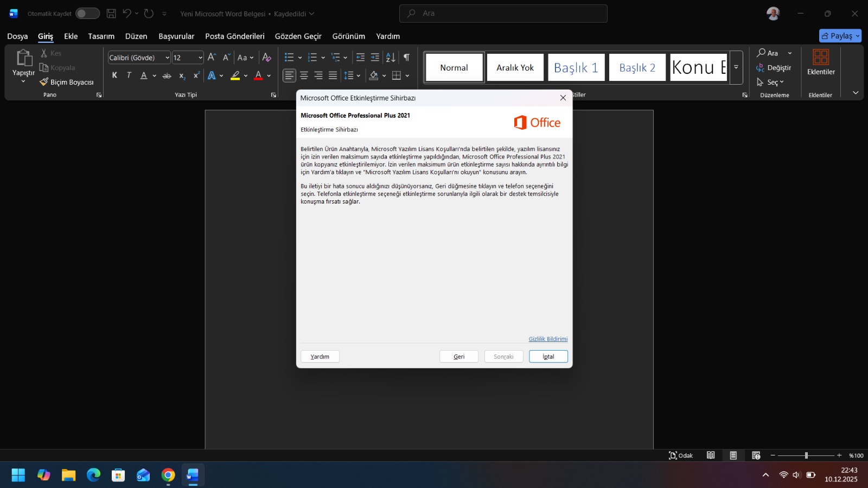Click the multilevel list icon
868x488 pixels.
(335, 57)
